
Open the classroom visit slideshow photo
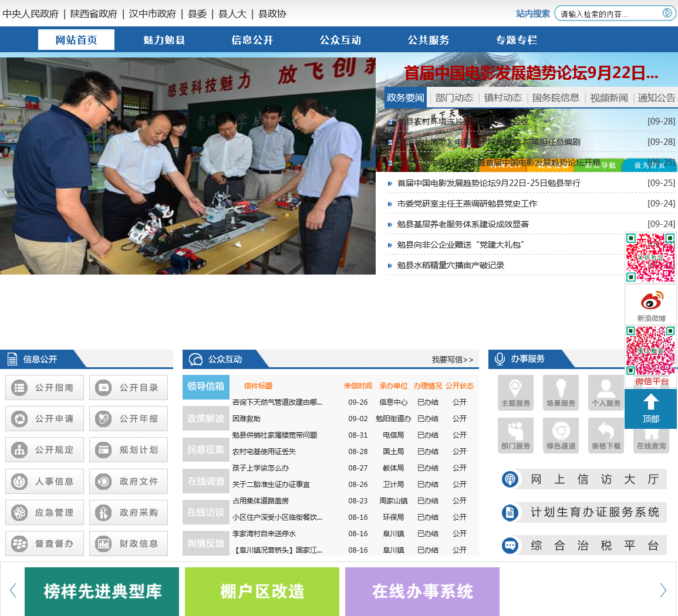[188, 166]
